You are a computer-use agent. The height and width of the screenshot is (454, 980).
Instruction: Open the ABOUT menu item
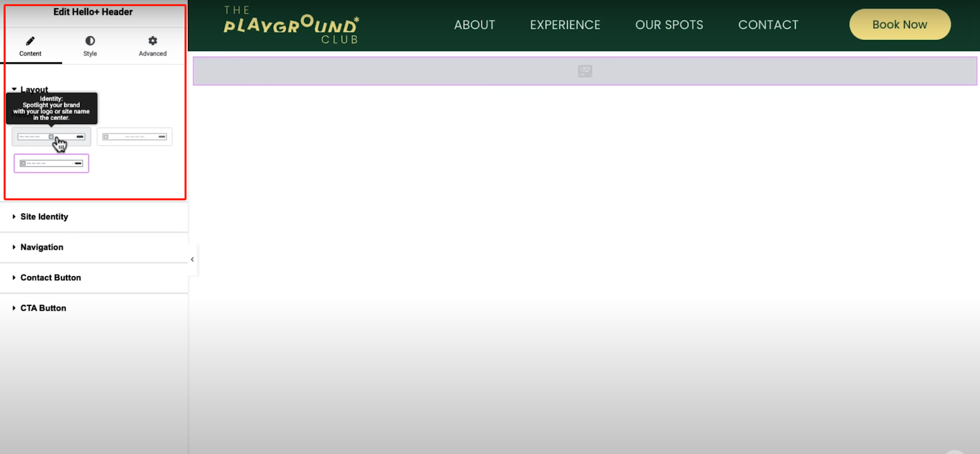[474, 25]
